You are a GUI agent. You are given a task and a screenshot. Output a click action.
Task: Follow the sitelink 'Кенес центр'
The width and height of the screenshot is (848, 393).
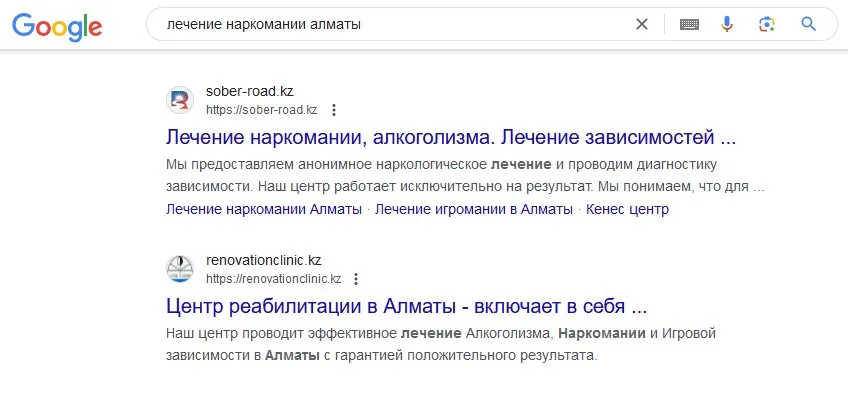point(627,209)
